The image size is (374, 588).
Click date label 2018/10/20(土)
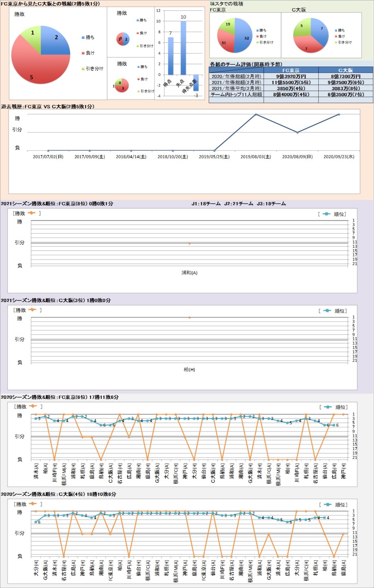pos(172,157)
